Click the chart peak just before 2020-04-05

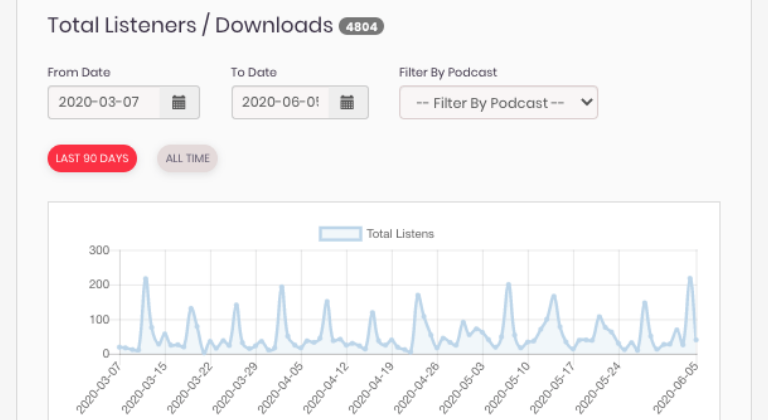(282, 287)
